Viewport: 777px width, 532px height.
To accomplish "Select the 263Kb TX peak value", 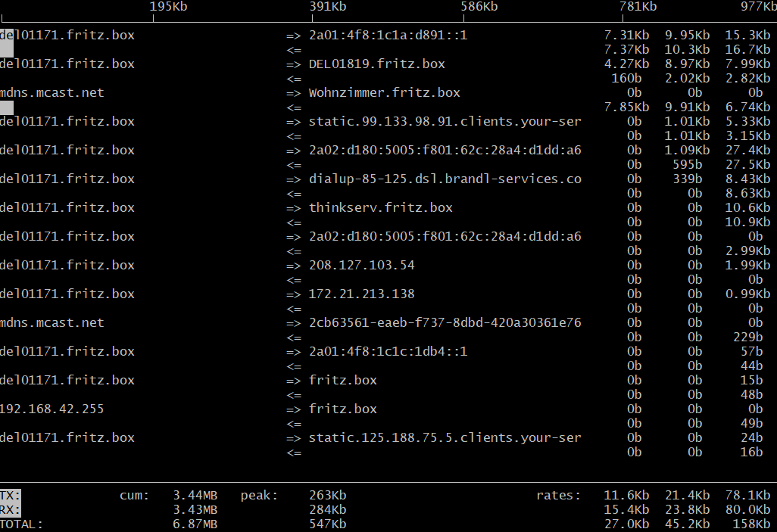I will (327, 496).
